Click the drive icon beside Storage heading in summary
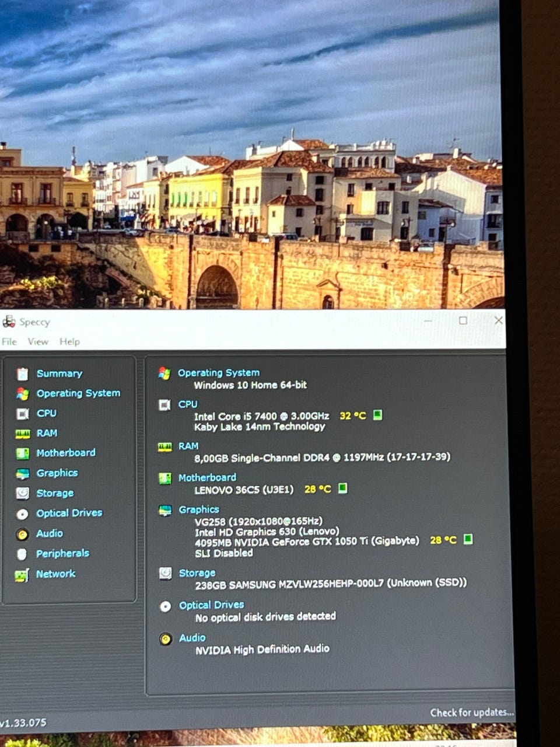This screenshot has width=560, height=747. point(166,573)
